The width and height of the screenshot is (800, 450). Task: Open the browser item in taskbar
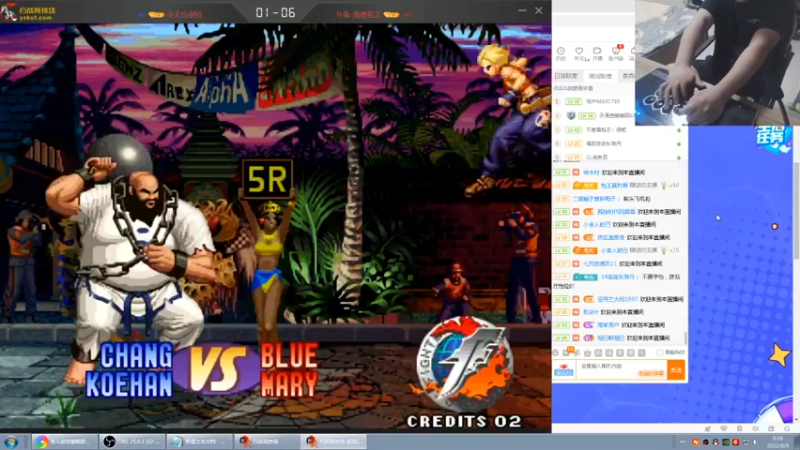click(x=65, y=442)
